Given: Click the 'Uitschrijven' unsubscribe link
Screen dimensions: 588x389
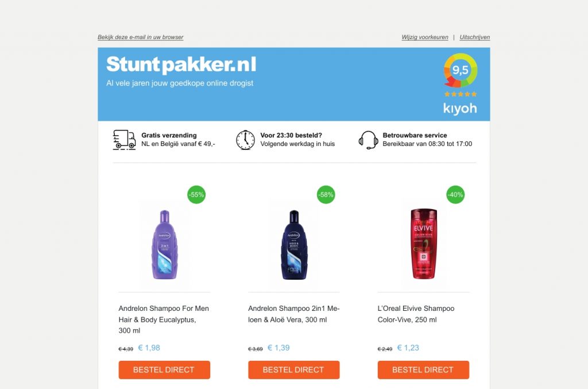Looking at the screenshot, I should click(x=474, y=37).
